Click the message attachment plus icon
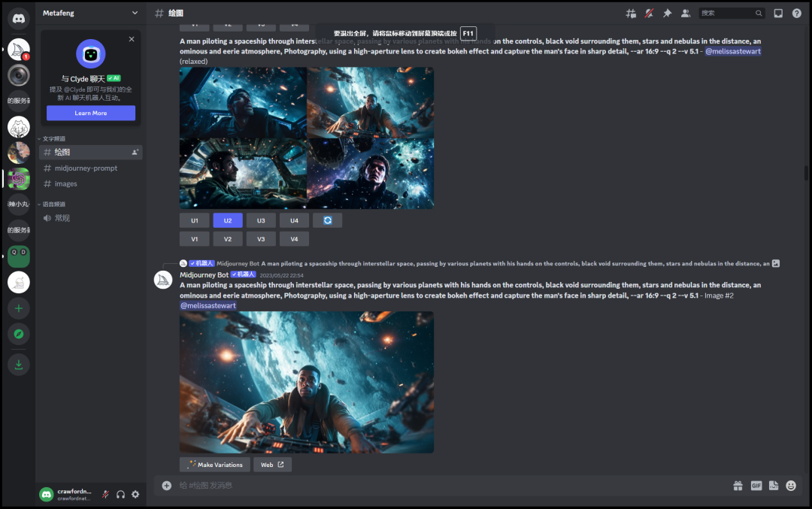Screen dimensions: 812x509 pyautogui.click(x=167, y=485)
